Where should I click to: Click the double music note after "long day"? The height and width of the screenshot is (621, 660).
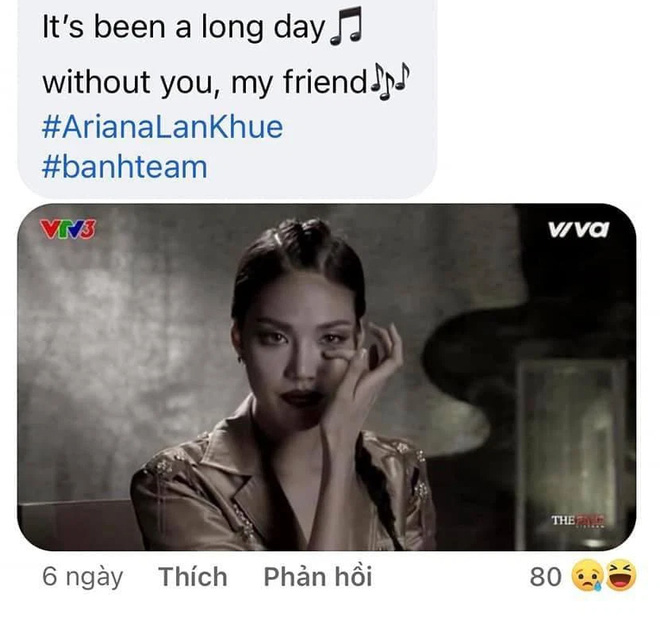point(346,25)
